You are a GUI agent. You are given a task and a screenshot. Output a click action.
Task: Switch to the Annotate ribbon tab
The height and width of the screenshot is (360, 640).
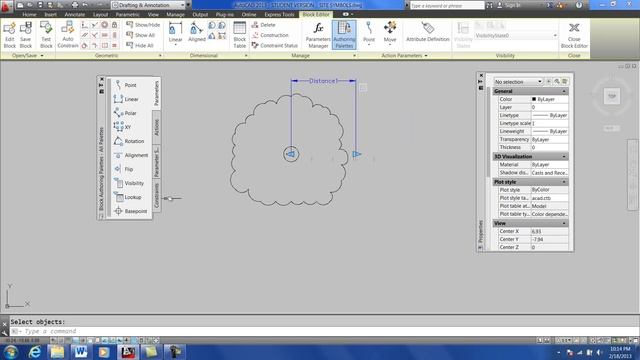[x=75, y=14]
